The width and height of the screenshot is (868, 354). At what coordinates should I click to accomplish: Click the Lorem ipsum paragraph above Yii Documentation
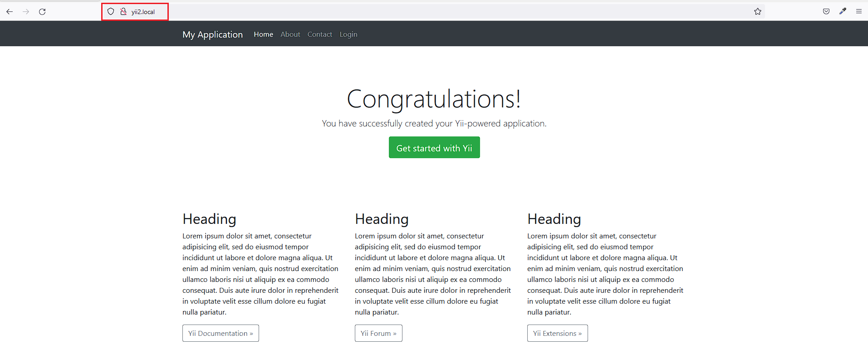(x=260, y=274)
